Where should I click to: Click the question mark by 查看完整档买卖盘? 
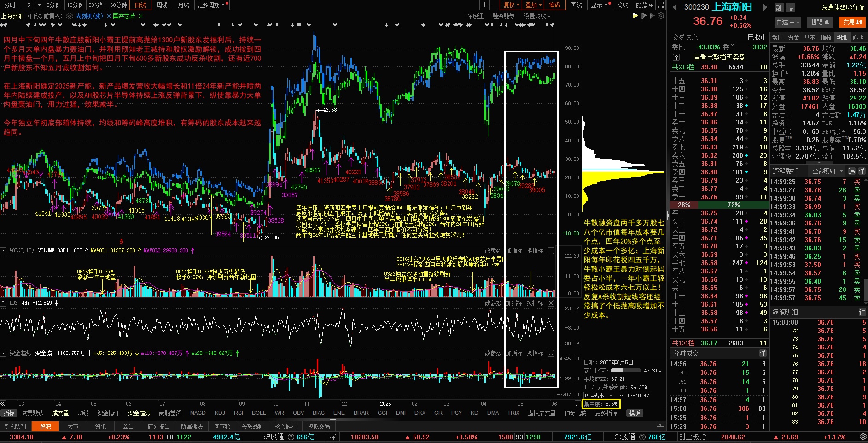(x=676, y=58)
